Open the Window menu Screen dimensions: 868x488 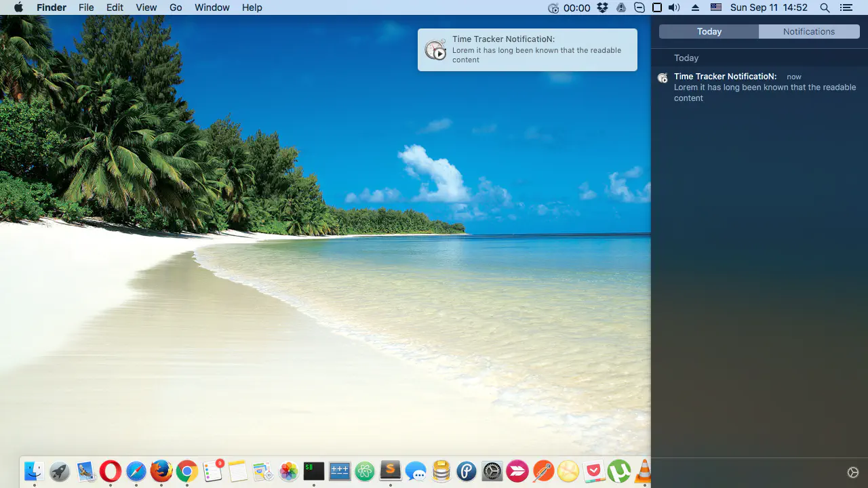212,8
